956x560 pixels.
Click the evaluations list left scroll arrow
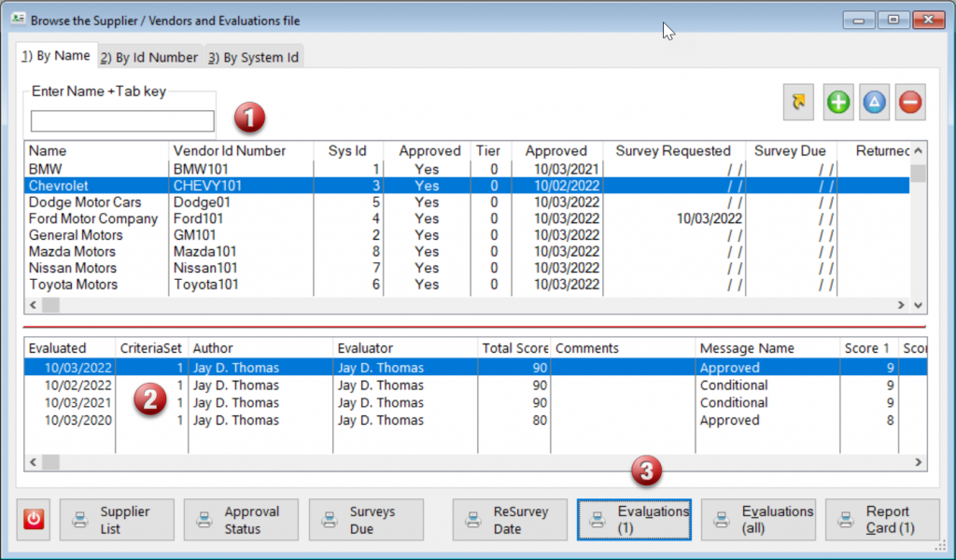coord(33,463)
